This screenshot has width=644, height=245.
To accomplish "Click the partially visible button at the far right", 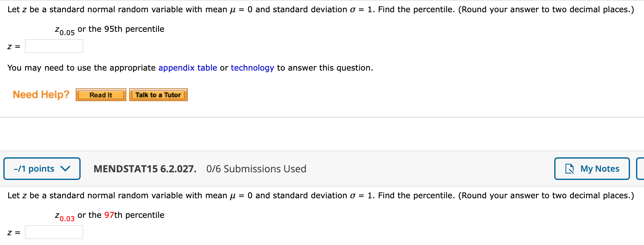I will [641, 168].
